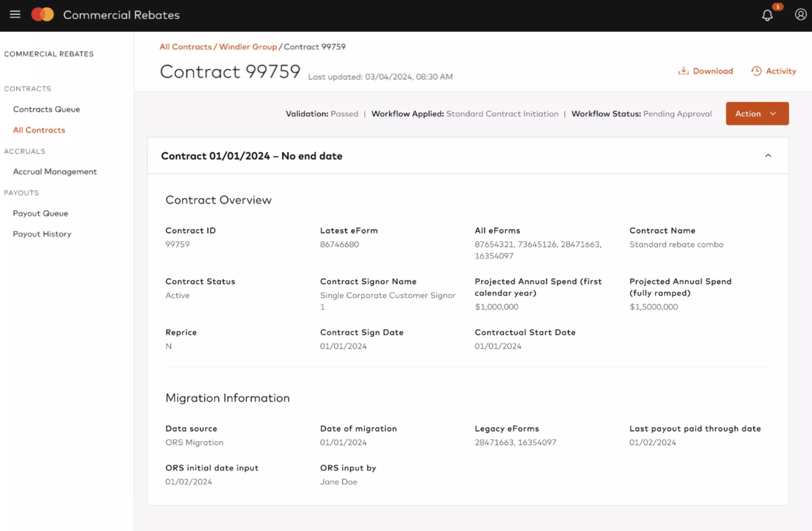The height and width of the screenshot is (531, 812).
Task: Open the hamburger navigation menu
Action: pos(15,14)
